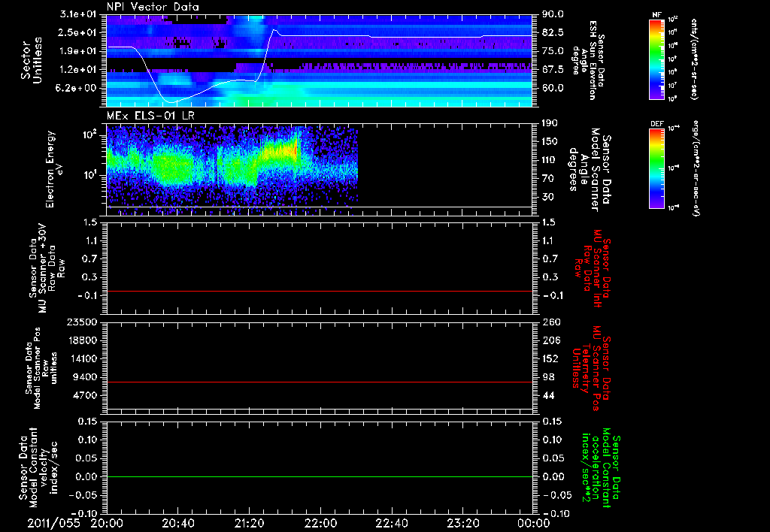Click the "23500" scanner position tick
The width and height of the screenshot is (770, 532).
pyautogui.click(x=83, y=322)
